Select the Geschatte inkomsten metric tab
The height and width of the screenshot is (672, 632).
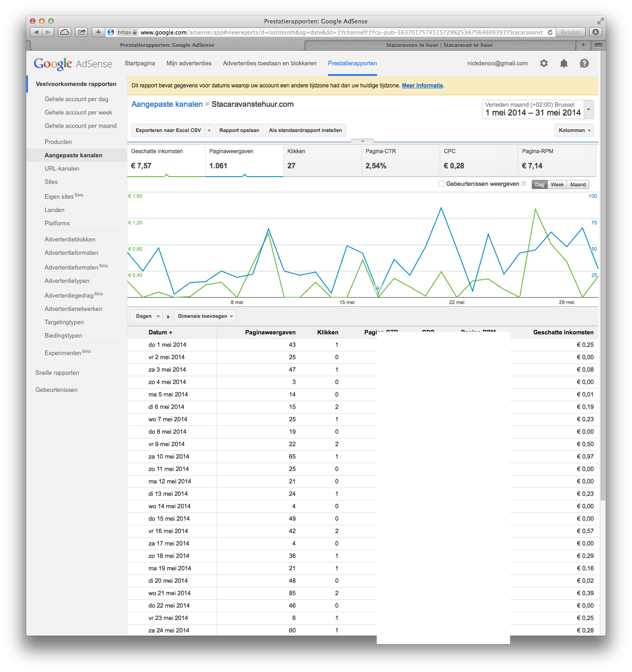click(166, 160)
